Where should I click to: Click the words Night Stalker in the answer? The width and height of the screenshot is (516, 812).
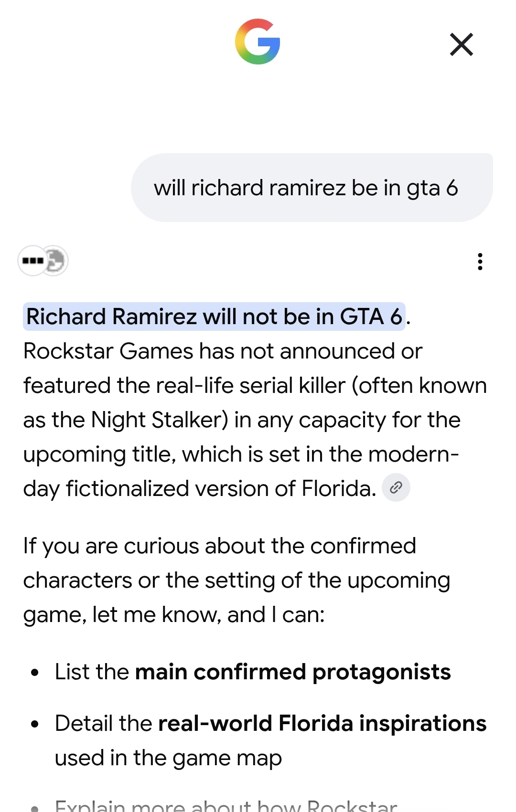pos(159,420)
